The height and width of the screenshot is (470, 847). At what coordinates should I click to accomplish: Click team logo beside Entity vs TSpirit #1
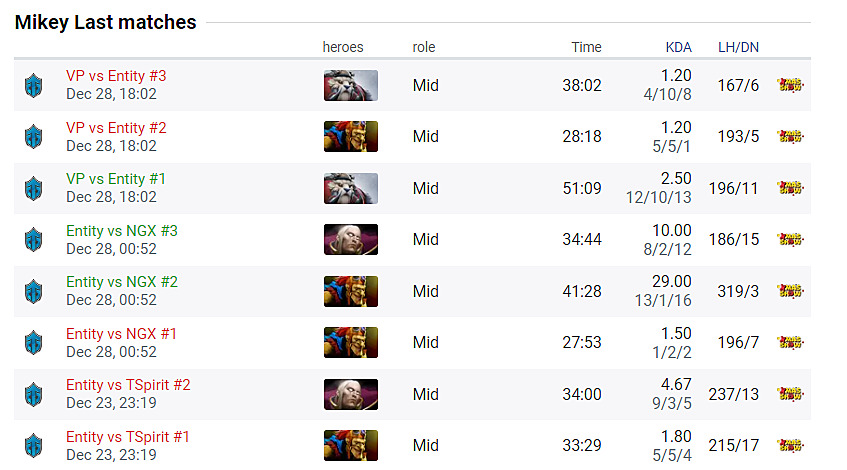(x=33, y=446)
